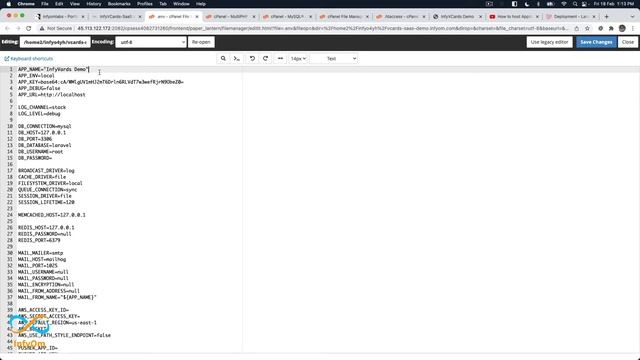Open a new browser tab
The width and height of the screenshot is (640, 360).
point(607,16)
